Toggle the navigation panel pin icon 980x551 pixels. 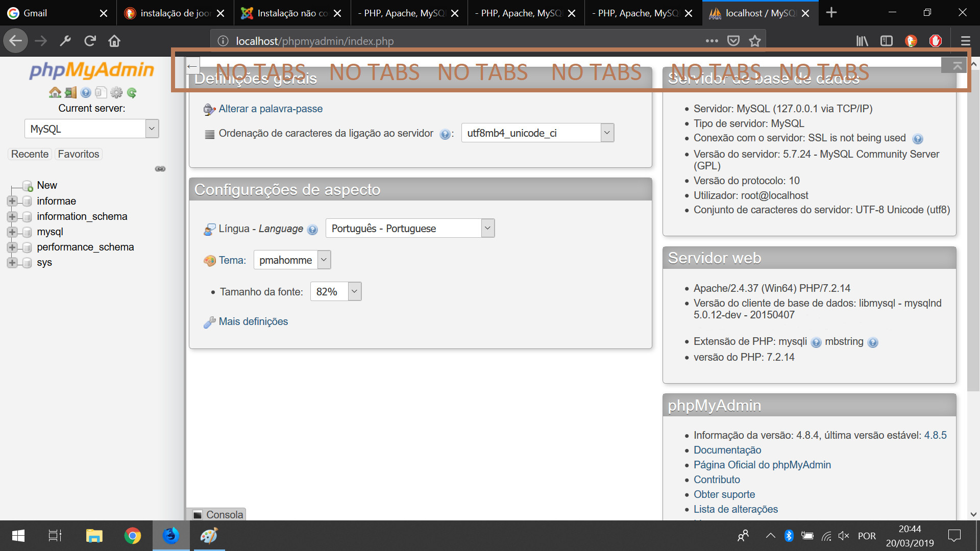point(160,168)
